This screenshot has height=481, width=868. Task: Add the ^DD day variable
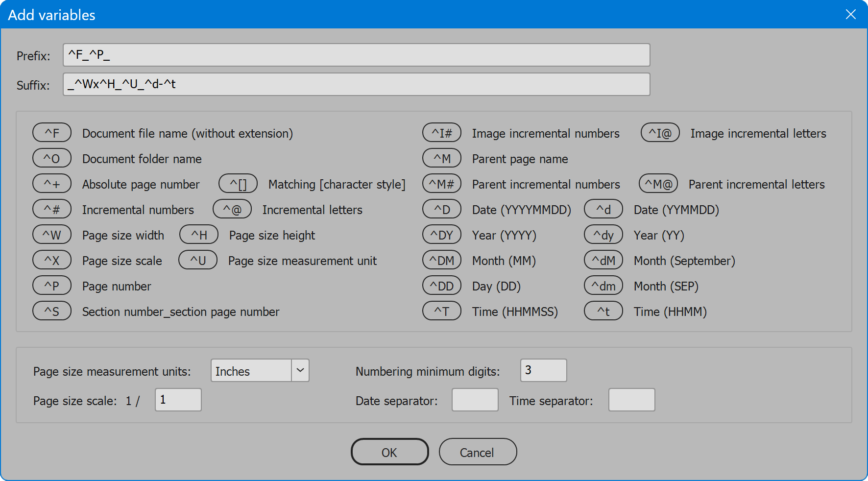(442, 286)
